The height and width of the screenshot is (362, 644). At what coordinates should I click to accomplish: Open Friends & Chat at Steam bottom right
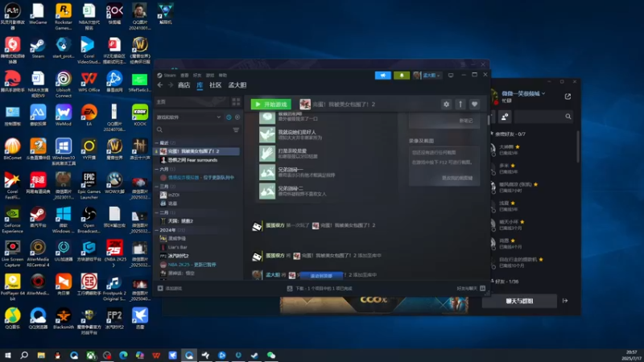coord(471,289)
